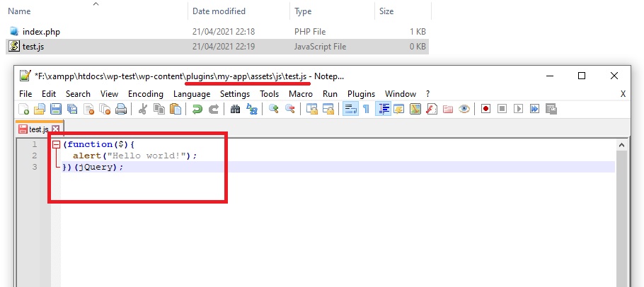This screenshot has height=287, width=644.
Task: Switch to the test.js document tab
Action: click(x=37, y=129)
